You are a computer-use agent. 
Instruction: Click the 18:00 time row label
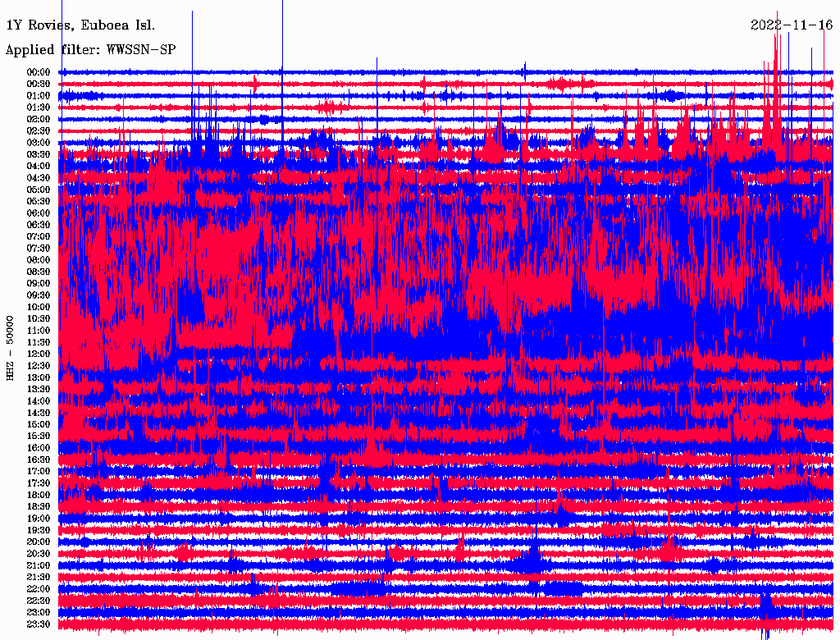39,496
